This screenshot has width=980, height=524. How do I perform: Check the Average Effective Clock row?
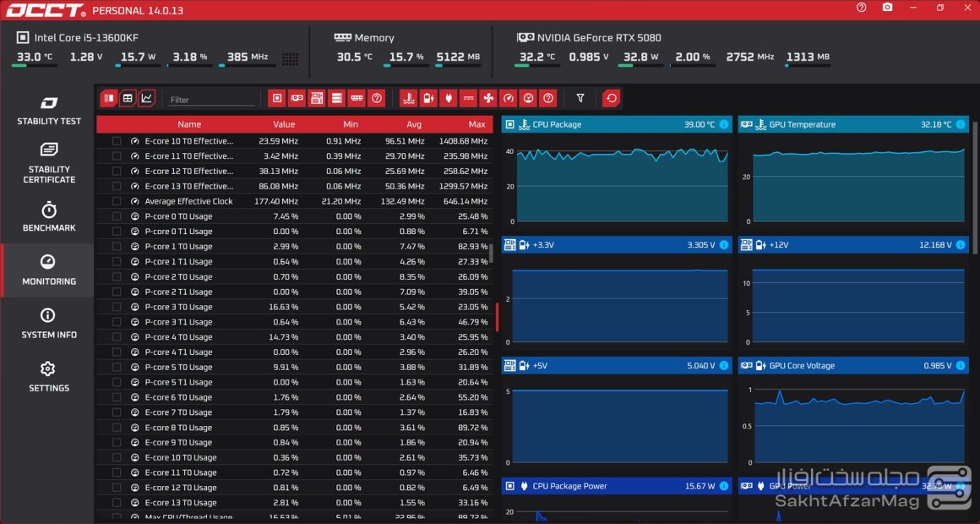pos(117,201)
